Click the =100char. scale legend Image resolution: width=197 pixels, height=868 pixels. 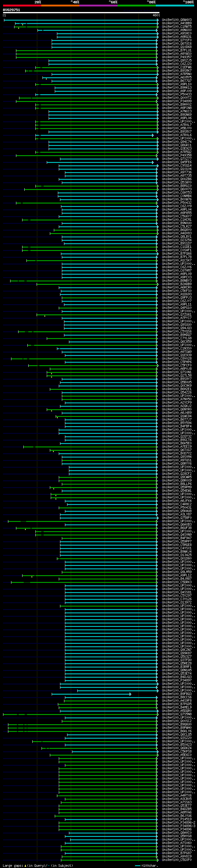tap(146, 865)
